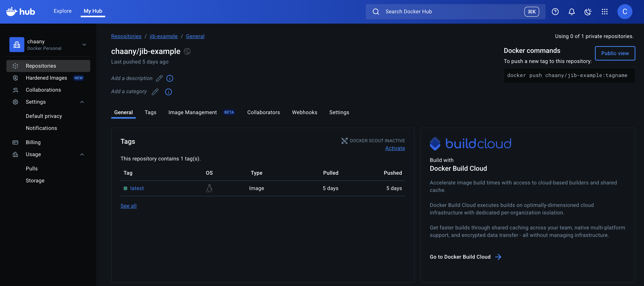Image resolution: width=644 pixels, height=286 pixels.
Task: Click the pencil icon beside Add a description
Action: 159,78
